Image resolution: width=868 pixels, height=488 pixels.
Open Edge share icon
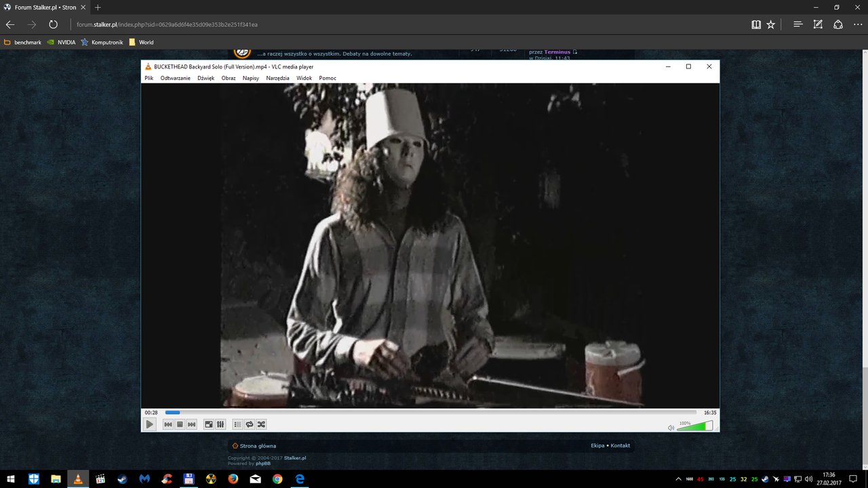(838, 24)
